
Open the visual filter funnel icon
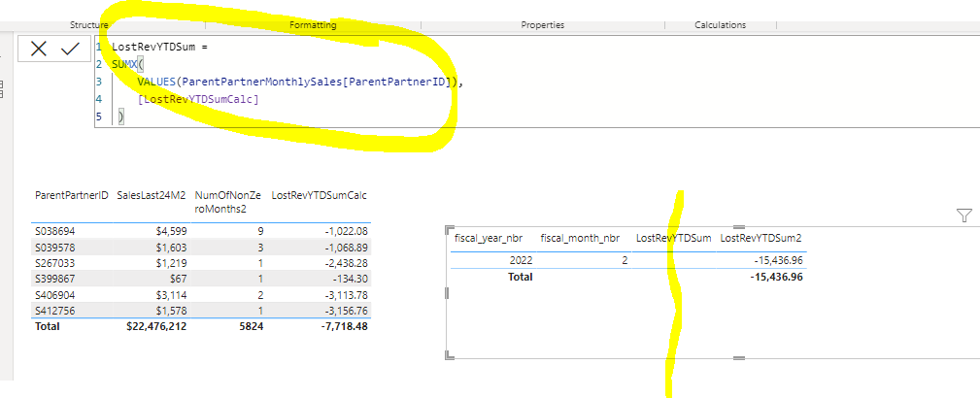tap(964, 216)
